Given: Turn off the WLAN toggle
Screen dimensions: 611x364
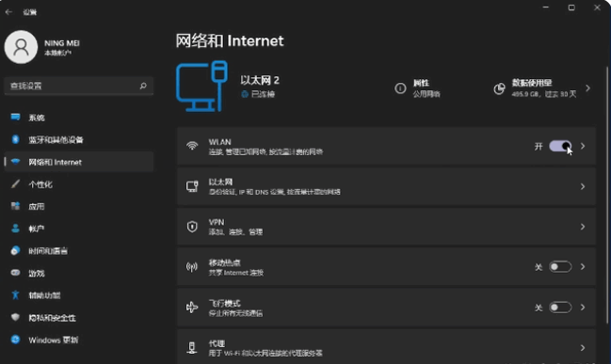Looking at the screenshot, I should point(560,146).
